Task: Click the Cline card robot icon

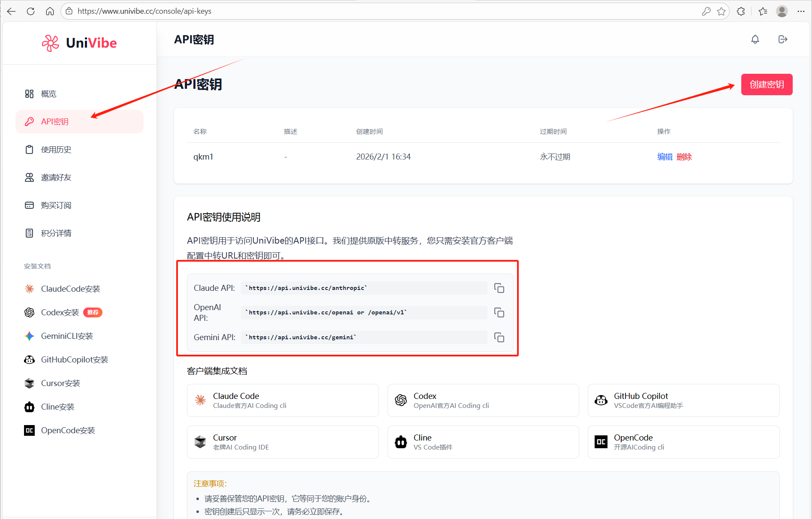Action: coord(401,442)
